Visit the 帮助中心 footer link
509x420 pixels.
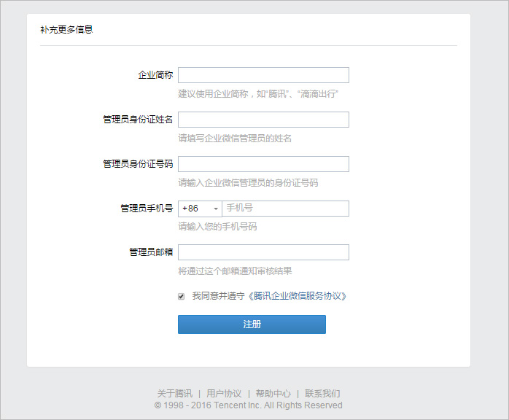[x=273, y=393]
